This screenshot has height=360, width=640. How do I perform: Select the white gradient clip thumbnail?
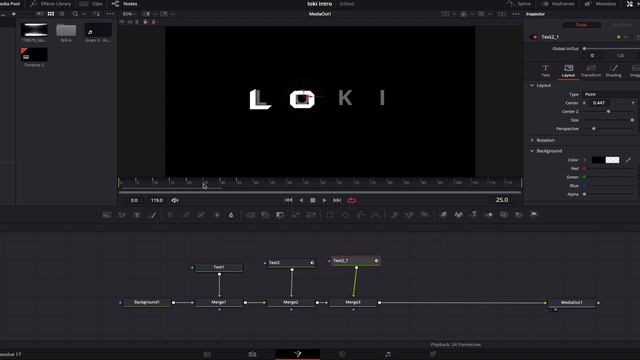pyautogui.click(x=34, y=30)
